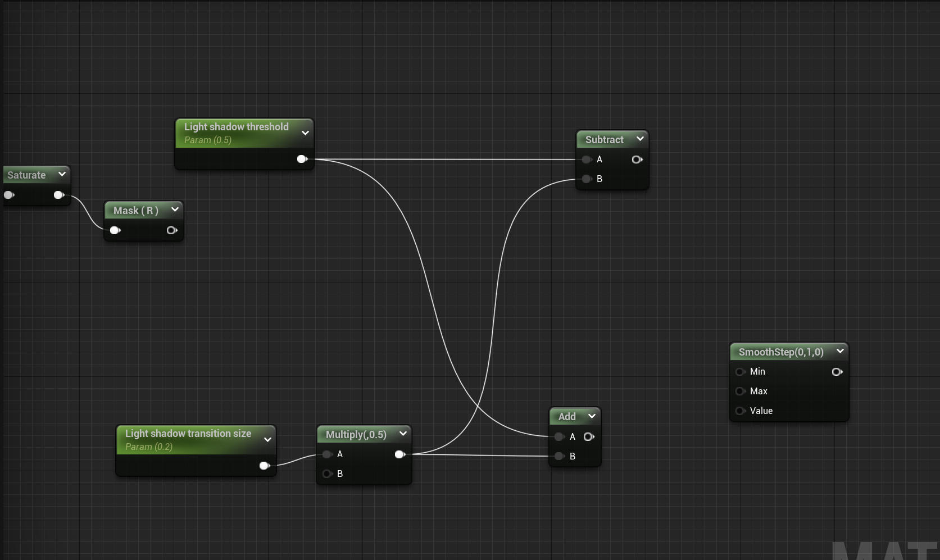Viewport: 940px width, 560px height.
Task: Collapse the Subtract node chevron
Action: [640, 139]
